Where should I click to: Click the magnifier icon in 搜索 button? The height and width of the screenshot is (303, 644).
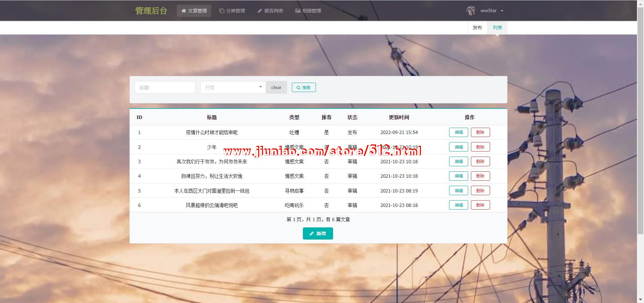click(298, 88)
